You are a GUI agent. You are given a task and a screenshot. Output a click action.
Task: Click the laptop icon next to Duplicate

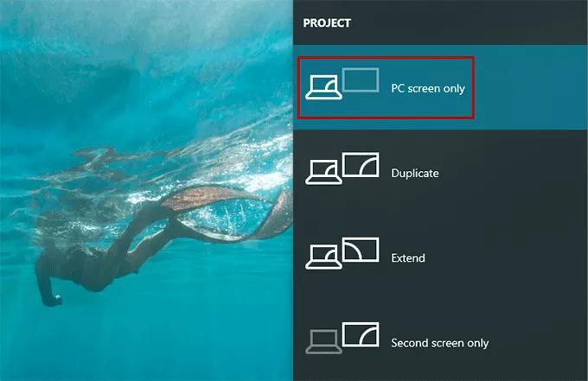[x=323, y=172]
